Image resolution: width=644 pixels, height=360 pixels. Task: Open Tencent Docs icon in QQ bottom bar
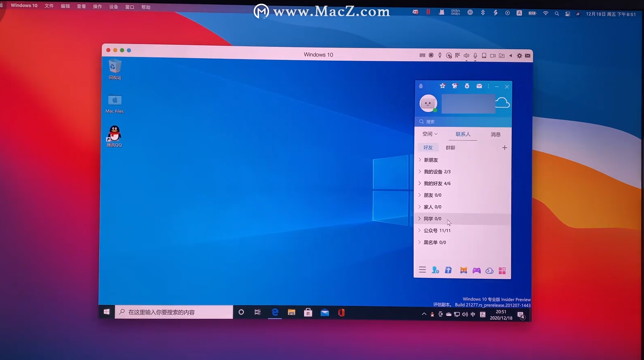448,270
